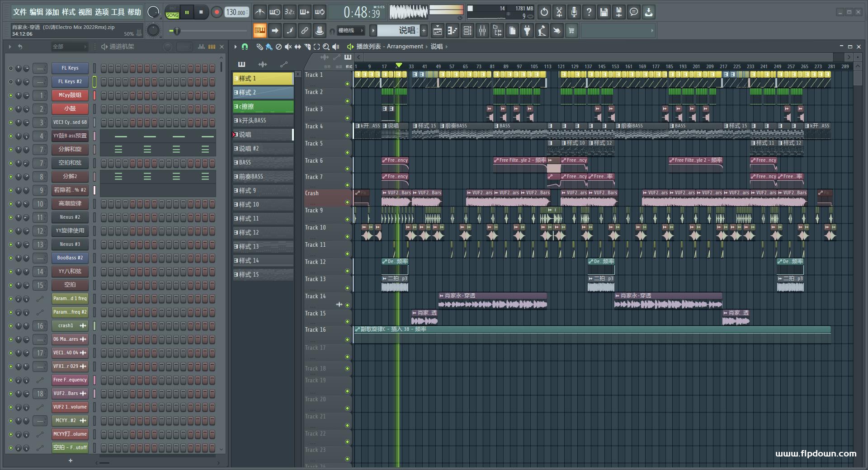Screen dimensions: 868x470
Task: Select c擦擦 in the pattern picker
Action: pyautogui.click(x=263, y=106)
